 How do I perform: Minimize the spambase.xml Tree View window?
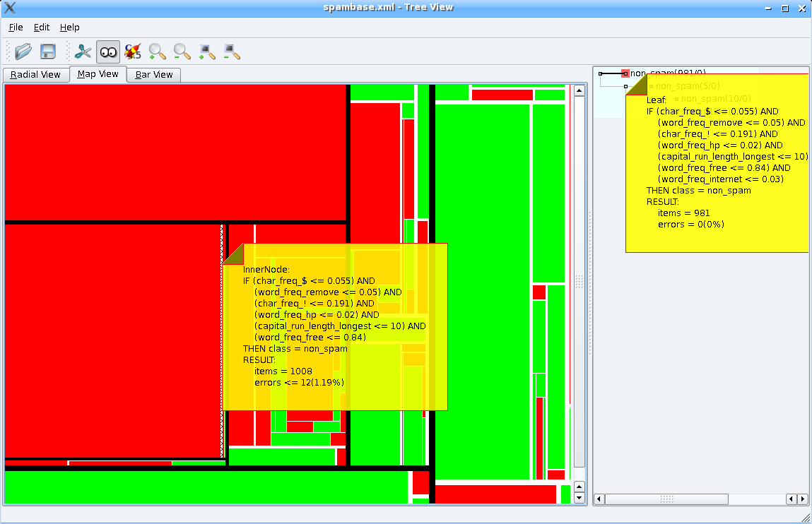tap(768, 8)
